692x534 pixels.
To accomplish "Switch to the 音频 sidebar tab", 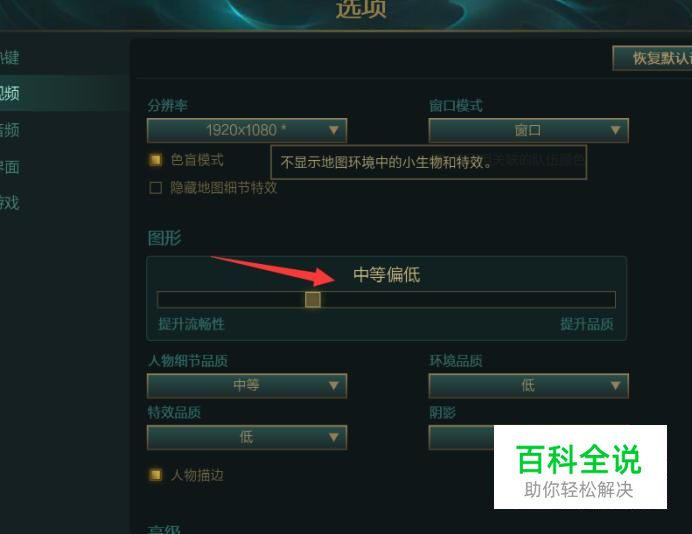I will click(10, 130).
